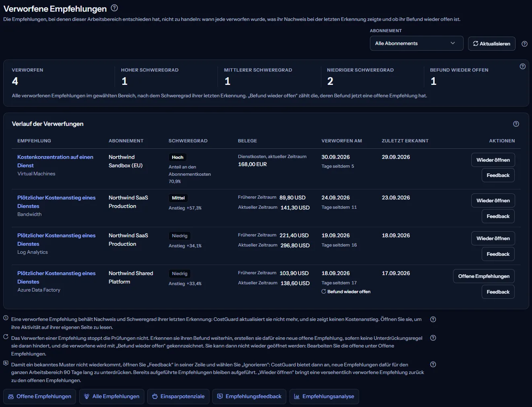
Task: Reopen the Bandwidth recommendation
Action: tap(493, 201)
